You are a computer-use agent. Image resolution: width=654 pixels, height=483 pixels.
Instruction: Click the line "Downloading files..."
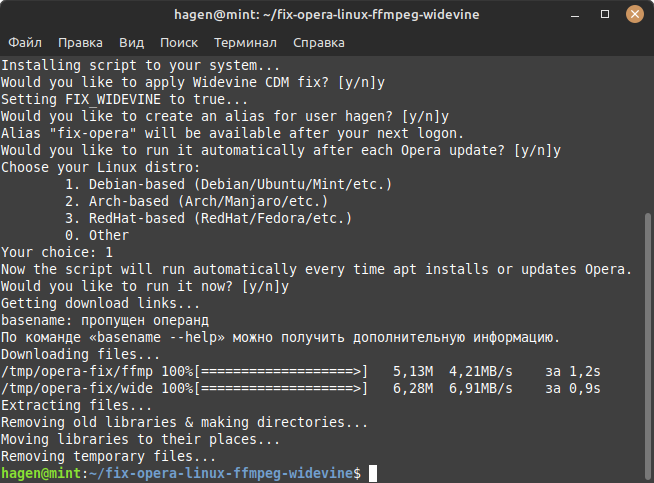click(80, 355)
